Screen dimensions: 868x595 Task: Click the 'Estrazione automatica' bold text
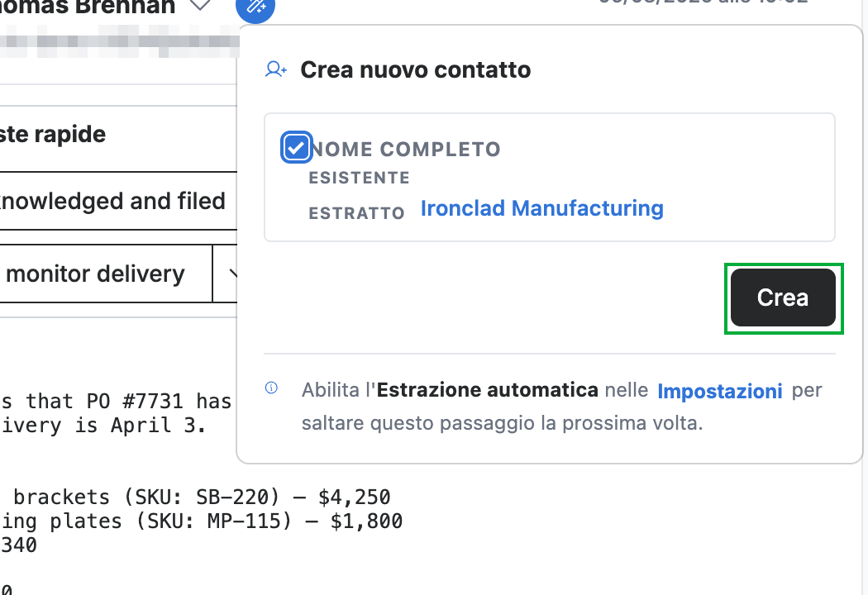tap(487, 390)
